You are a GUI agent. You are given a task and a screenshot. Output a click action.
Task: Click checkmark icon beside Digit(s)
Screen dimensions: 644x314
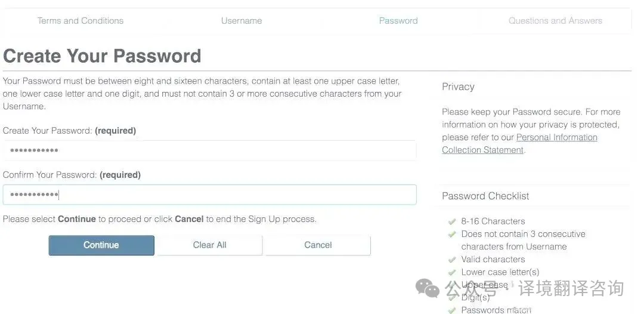click(x=452, y=297)
